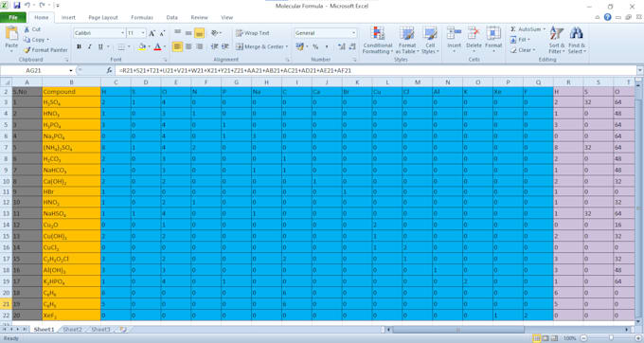644x343 pixels.
Task: Switch to the Insert ribbon tab
Action: point(68,17)
